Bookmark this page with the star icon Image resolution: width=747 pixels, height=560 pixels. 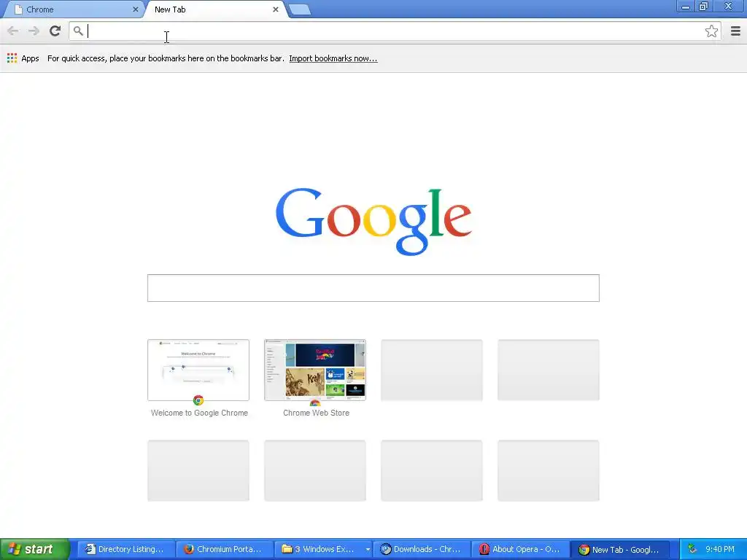point(711,31)
